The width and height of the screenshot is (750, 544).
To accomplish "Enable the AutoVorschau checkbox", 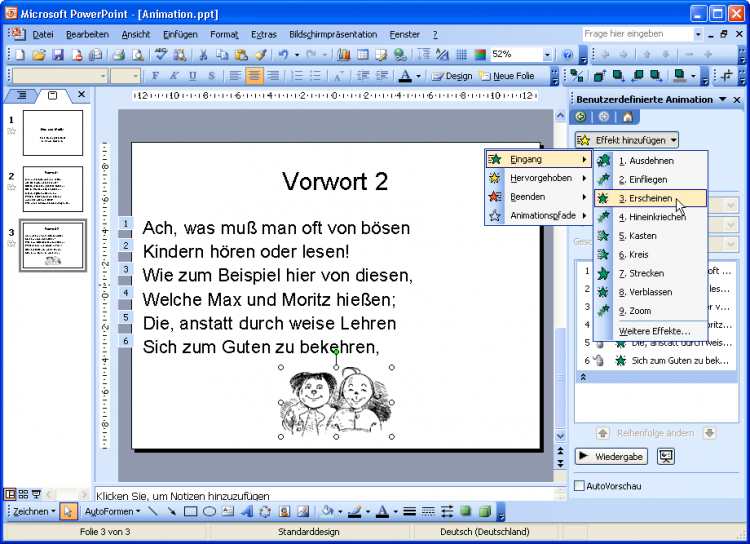I will point(580,486).
